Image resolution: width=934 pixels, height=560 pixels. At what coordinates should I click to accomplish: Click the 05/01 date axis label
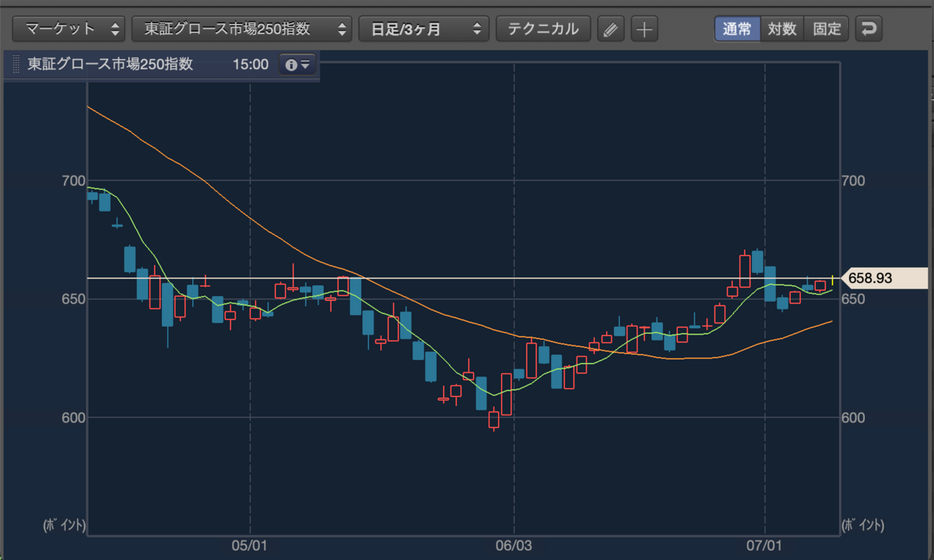point(249,545)
